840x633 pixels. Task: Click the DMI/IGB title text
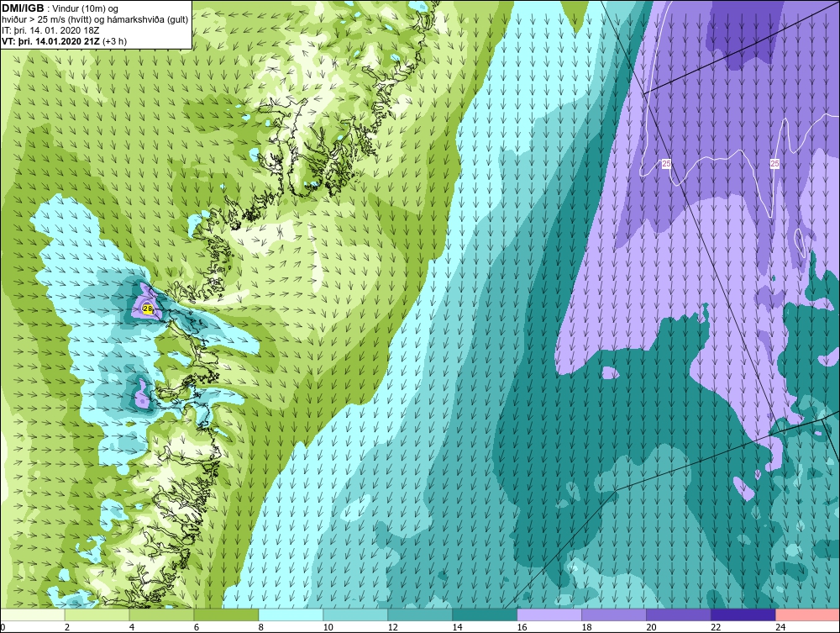23,8
